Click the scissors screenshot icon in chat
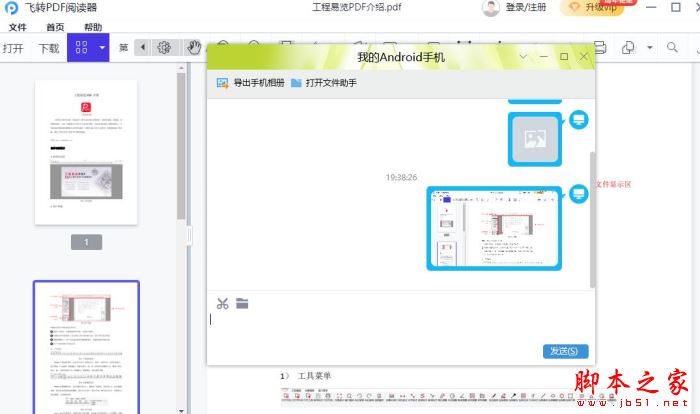Viewport: 700px width, 414px height. 223,303
